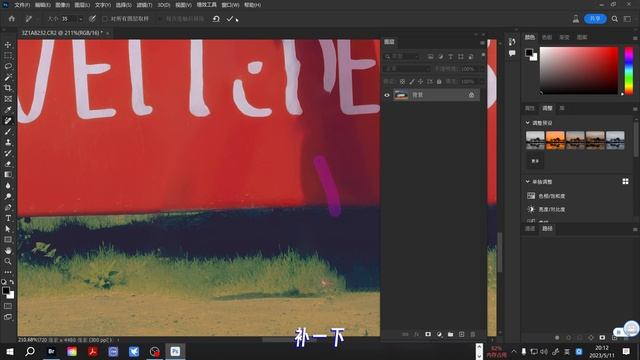Select the Path Selection tool

[8, 229]
